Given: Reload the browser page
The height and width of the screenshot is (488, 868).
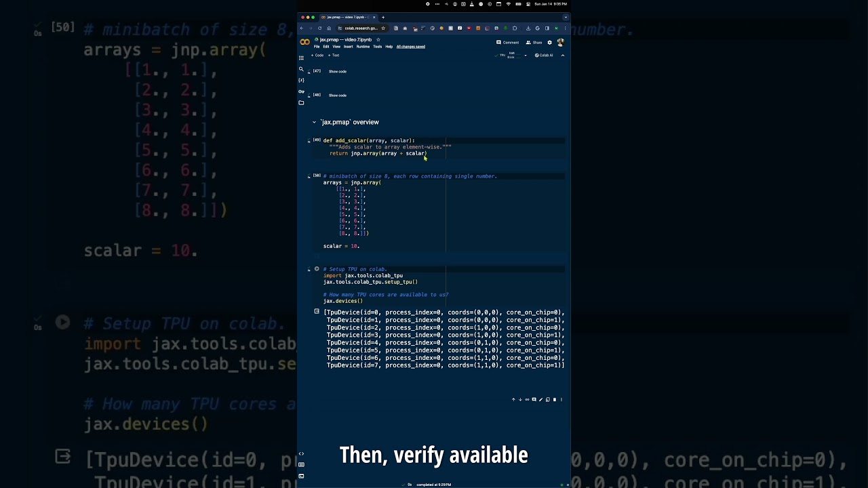Looking at the screenshot, I should pos(319,28).
